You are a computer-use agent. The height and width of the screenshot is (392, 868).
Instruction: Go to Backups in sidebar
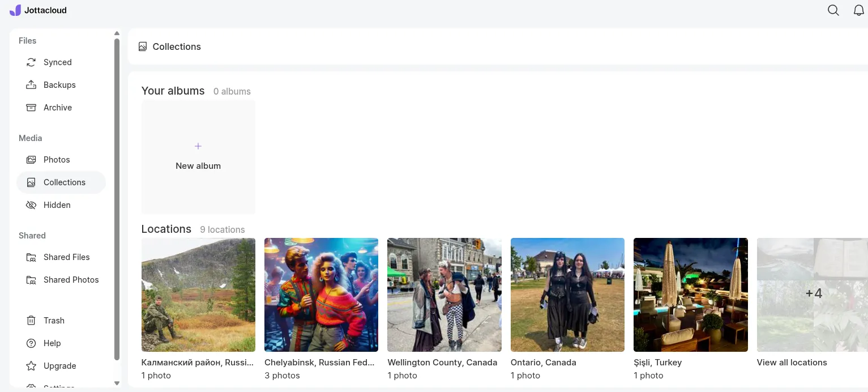(61, 85)
